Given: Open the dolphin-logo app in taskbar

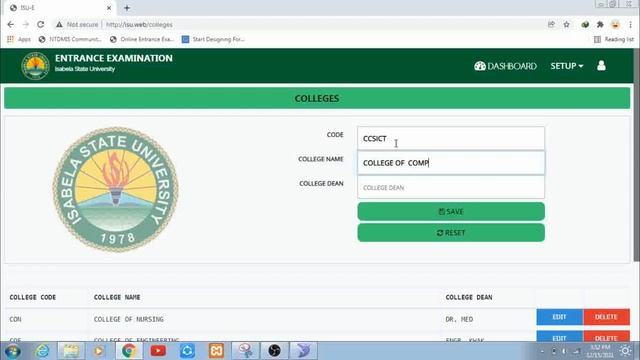Looking at the screenshot, I should tap(303, 351).
